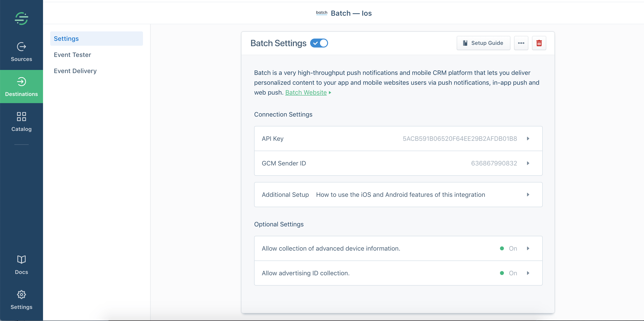Expand advertising ID collection setting arrow
644x321 pixels.
[x=528, y=273]
